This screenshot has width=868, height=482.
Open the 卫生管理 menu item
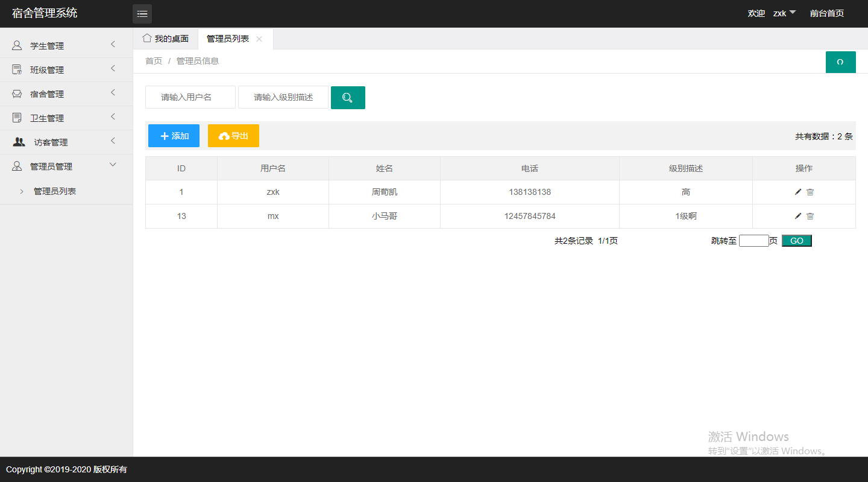click(66, 118)
